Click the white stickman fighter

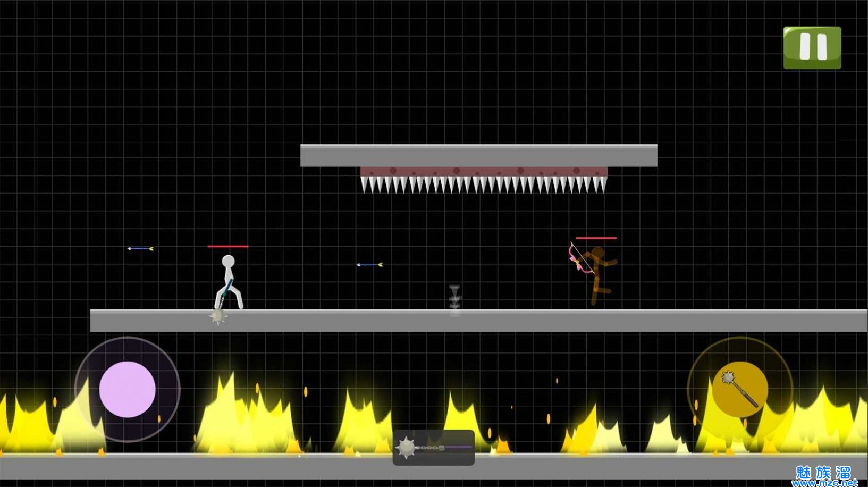(x=229, y=283)
